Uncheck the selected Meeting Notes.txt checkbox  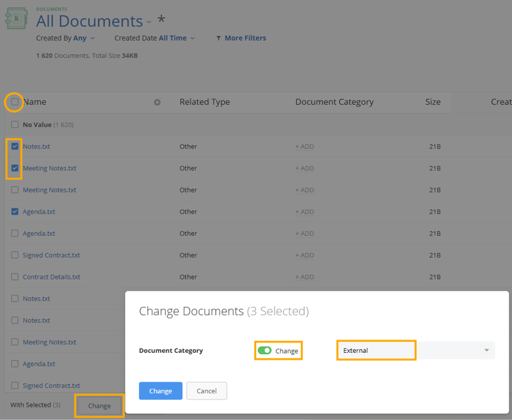pyautogui.click(x=15, y=168)
